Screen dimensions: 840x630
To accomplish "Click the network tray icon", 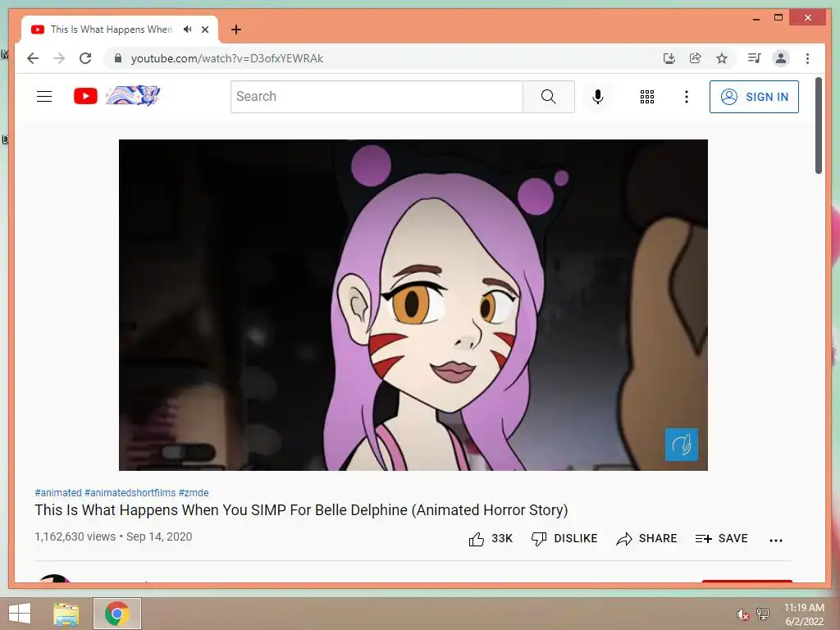I will (x=763, y=614).
